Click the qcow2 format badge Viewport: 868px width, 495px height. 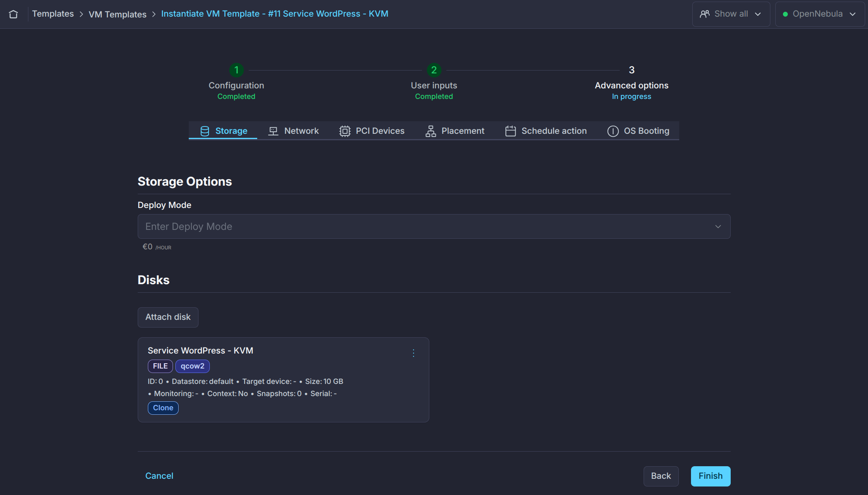coord(192,366)
